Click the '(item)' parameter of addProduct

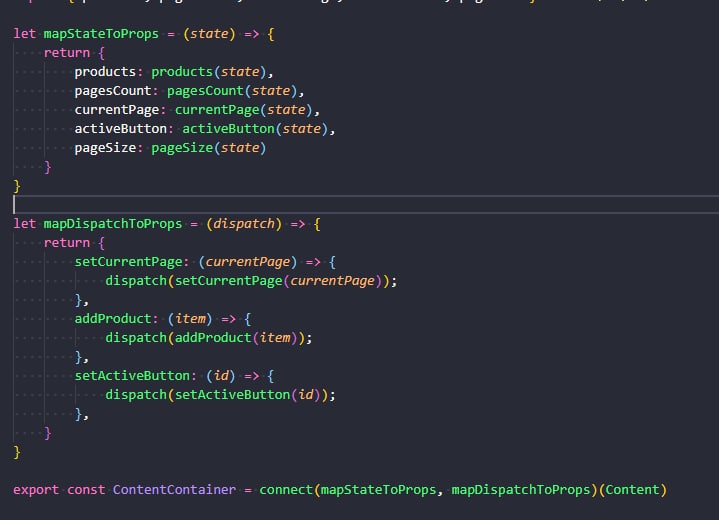[189, 319]
